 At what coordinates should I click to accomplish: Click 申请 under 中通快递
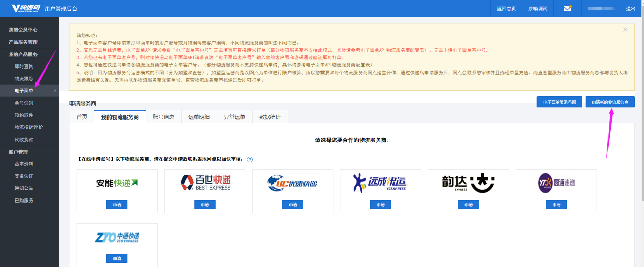point(117,258)
